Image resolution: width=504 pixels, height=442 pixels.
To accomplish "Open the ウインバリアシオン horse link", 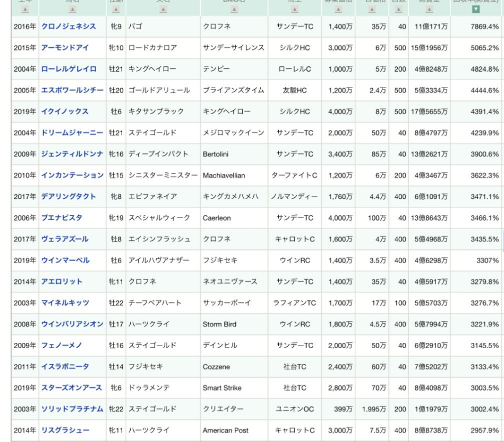I will [72, 324].
